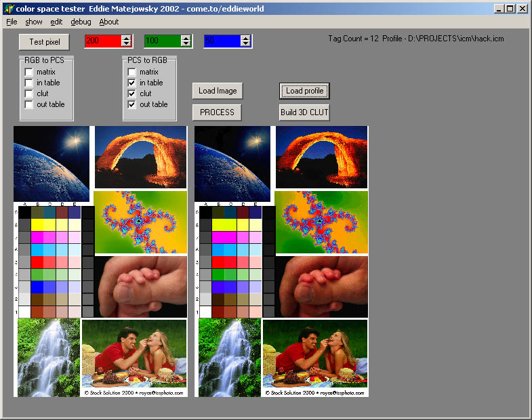Toggle out table checkbox in RGB to PCS
This screenshot has height=420, width=532.
[29, 104]
